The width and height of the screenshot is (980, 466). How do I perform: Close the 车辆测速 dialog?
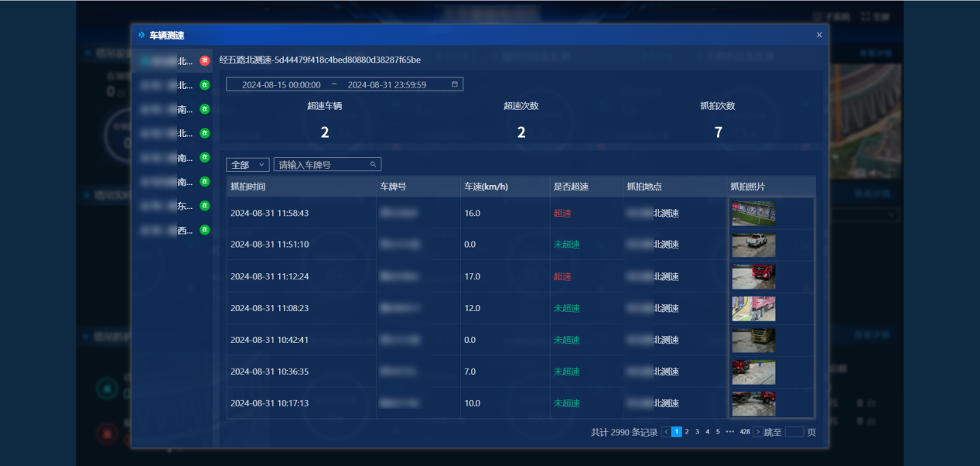coord(819,35)
